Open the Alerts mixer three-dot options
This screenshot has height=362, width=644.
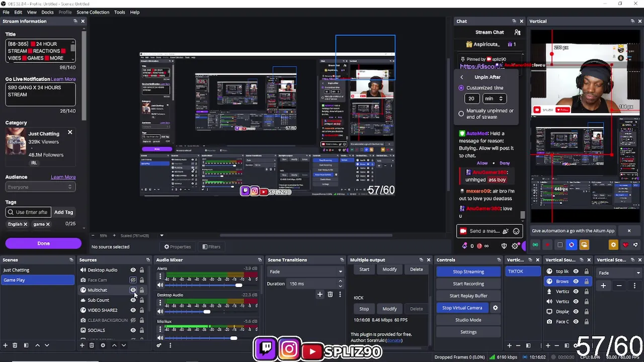pyautogui.click(x=160, y=277)
